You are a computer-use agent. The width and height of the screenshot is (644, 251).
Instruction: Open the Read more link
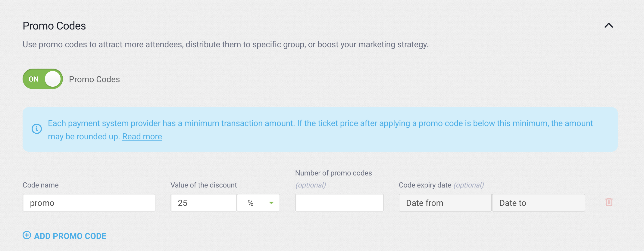pos(142,137)
